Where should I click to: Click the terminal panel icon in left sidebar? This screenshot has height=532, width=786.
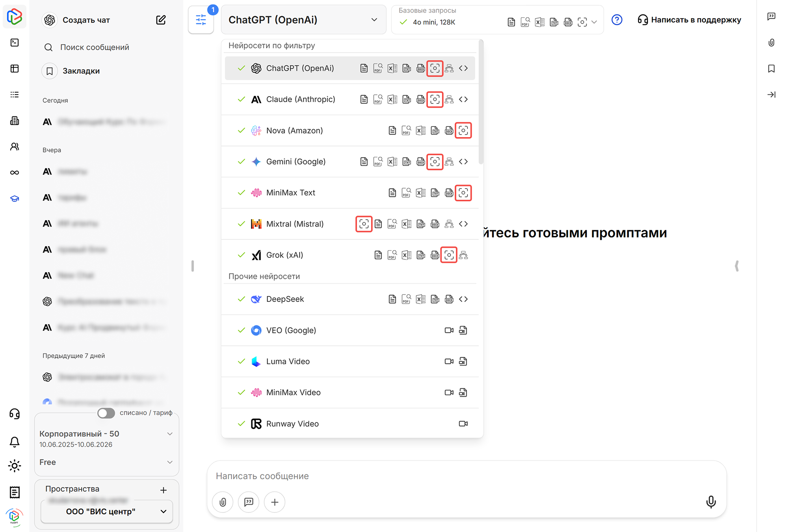tap(15, 43)
